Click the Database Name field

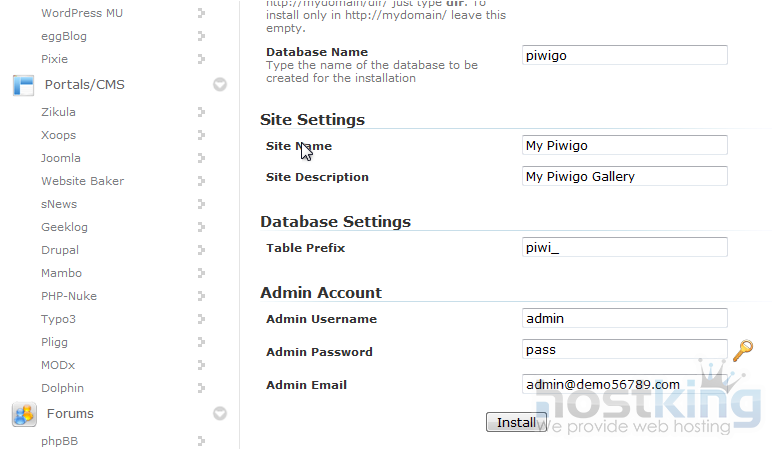click(625, 56)
